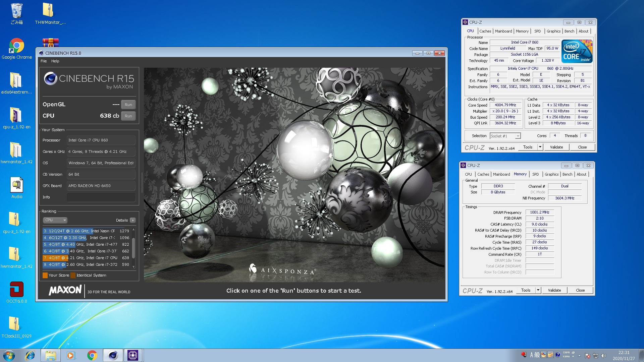644x362 pixels.
Task: Open the ごみ箱 recycle bin desktop icon
Action: (16, 13)
